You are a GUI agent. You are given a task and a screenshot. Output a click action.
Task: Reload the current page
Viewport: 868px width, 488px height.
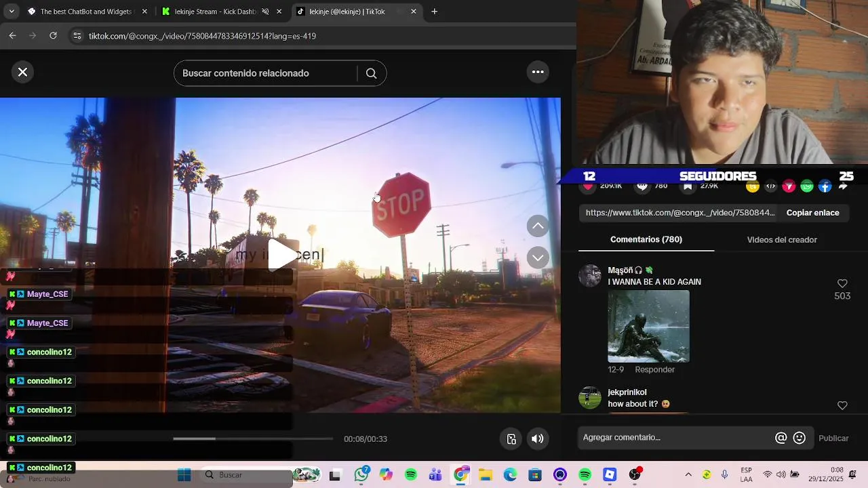point(53,36)
